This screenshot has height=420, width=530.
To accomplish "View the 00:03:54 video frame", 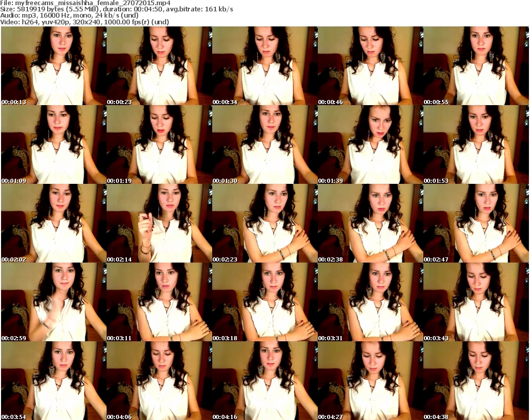I will point(54,381).
